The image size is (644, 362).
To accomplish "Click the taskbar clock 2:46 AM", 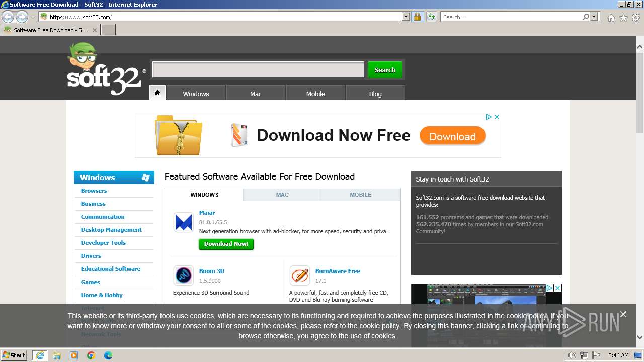I will [618, 355].
